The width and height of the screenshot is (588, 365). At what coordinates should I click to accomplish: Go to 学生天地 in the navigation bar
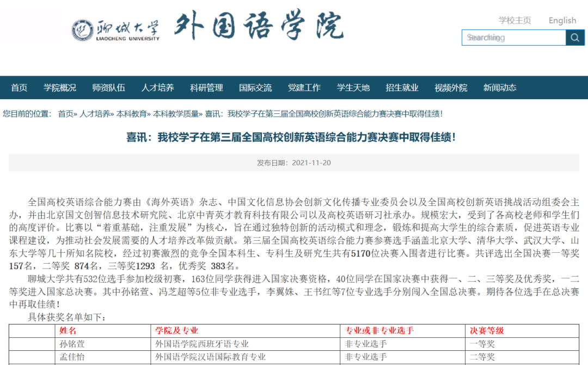(x=353, y=88)
